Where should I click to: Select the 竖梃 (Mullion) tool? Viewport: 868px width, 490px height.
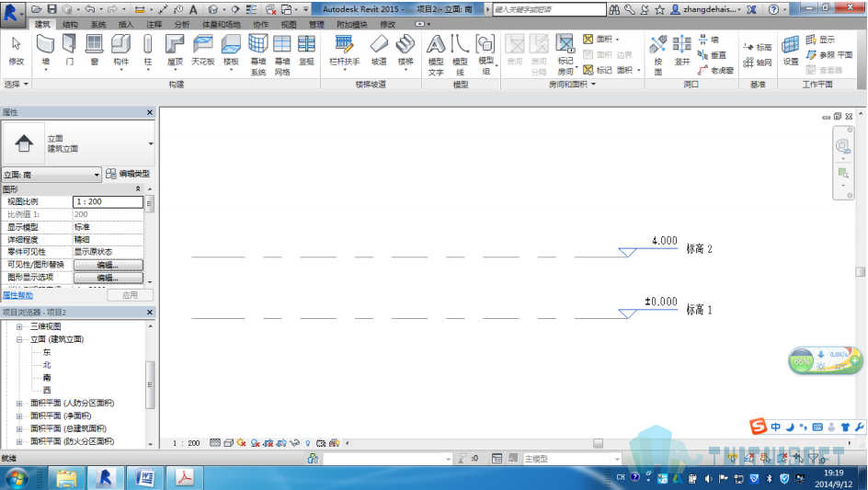[307, 50]
